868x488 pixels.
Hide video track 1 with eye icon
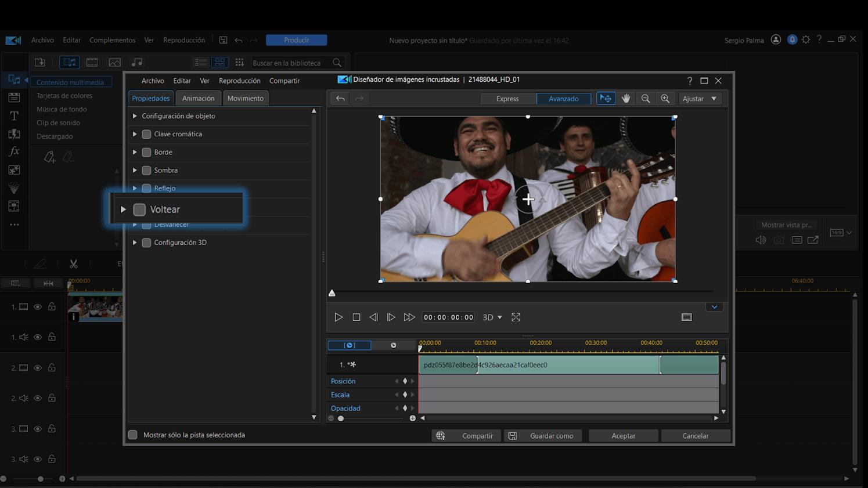[38, 306]
